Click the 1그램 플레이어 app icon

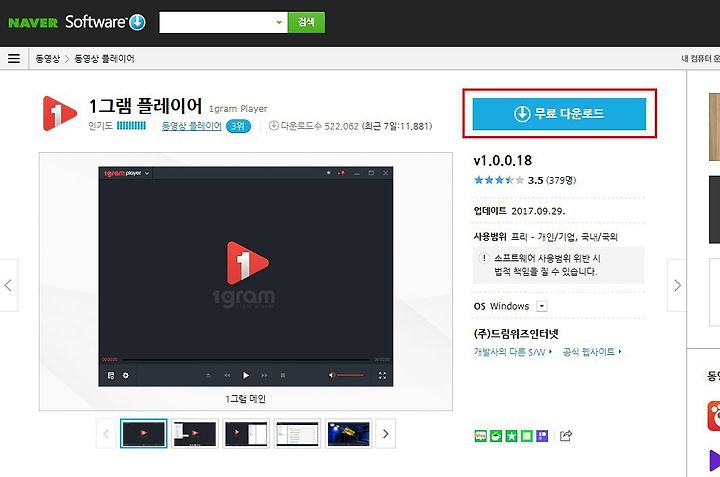(60, 113)
